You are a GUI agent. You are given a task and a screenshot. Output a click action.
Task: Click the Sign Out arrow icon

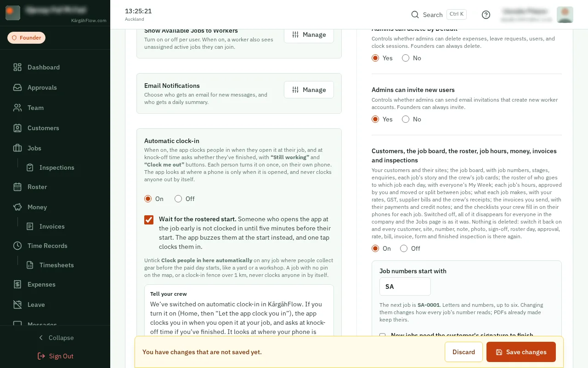coord(41,356)
